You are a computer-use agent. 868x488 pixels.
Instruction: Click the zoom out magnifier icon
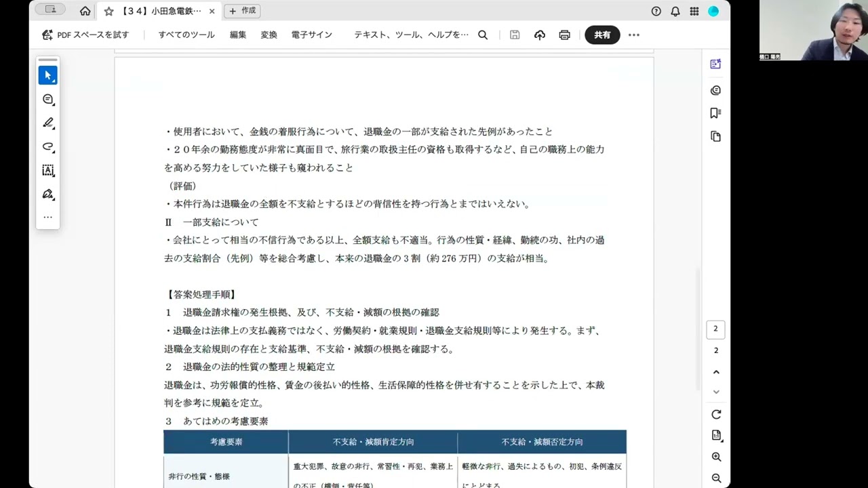tap(716, 478)
